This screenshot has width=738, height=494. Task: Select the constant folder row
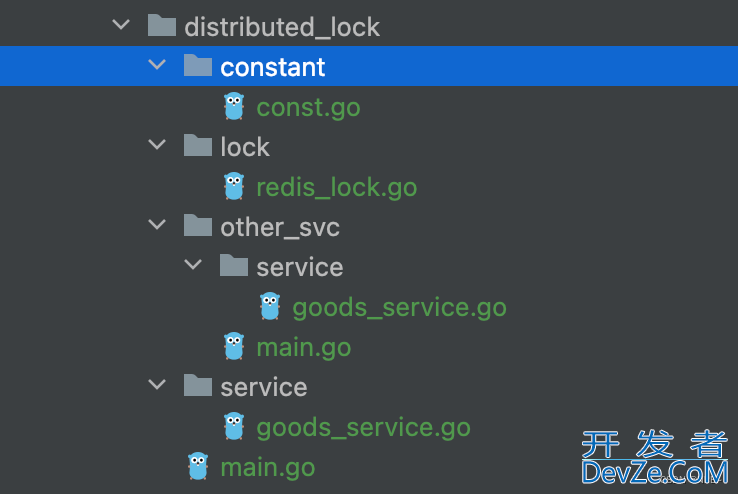369,66
